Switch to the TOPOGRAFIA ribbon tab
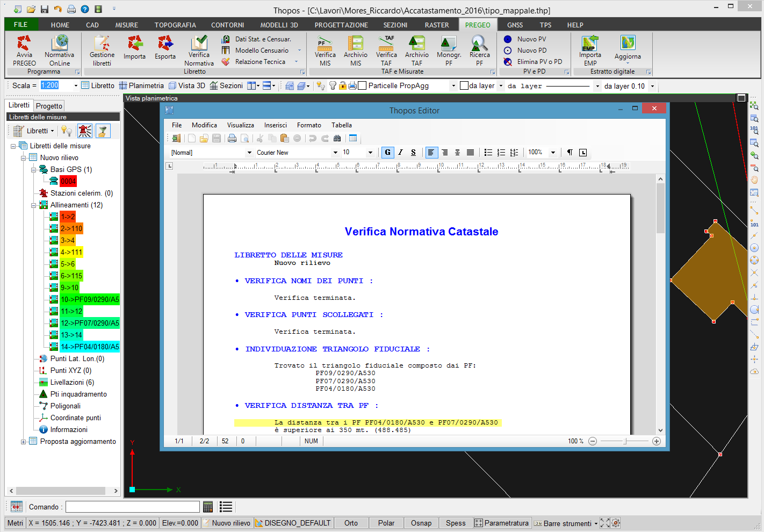764x532 pixels. 175,25
